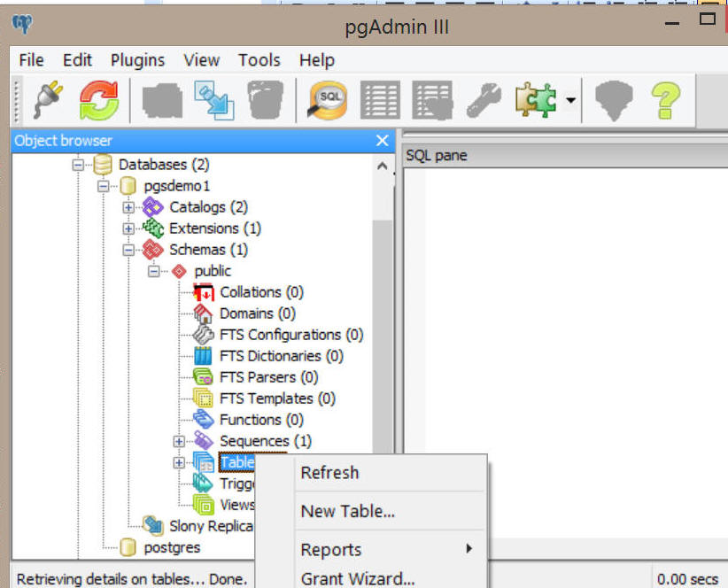Click the Refresh toolbar icon
The width and height of the screenshot is (728, 588).
[99, 100]
